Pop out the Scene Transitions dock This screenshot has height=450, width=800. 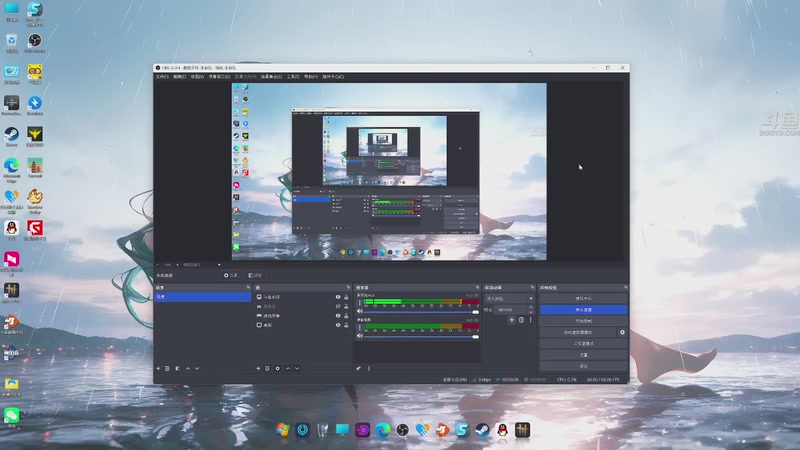tap(532, 288)
